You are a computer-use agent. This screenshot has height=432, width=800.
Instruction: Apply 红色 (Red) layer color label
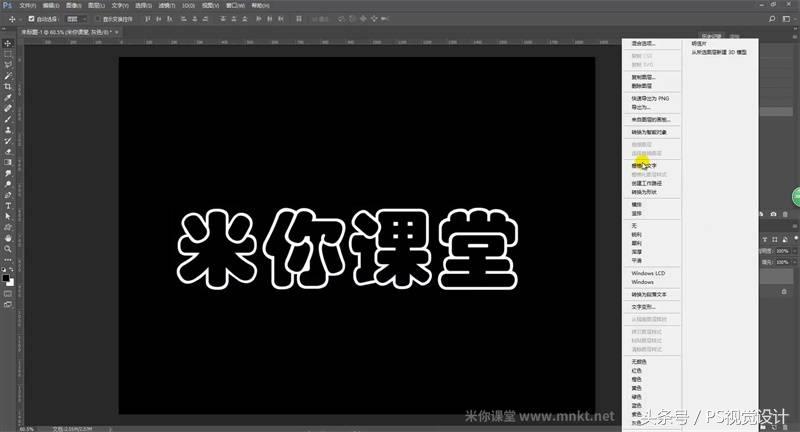click(x=636, y=371)
